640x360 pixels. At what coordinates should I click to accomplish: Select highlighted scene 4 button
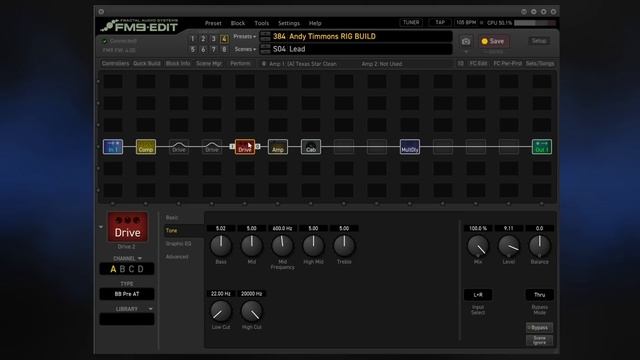point(224,39)
